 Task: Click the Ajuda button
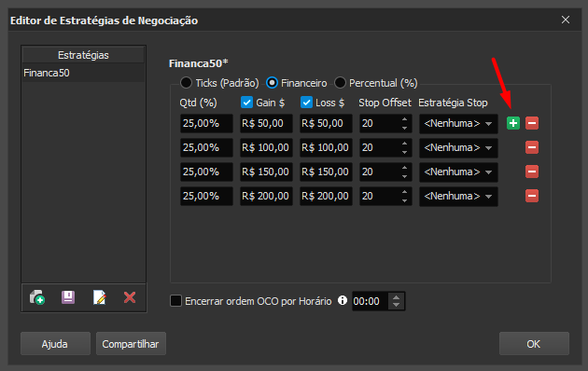(x=55, y=344)
